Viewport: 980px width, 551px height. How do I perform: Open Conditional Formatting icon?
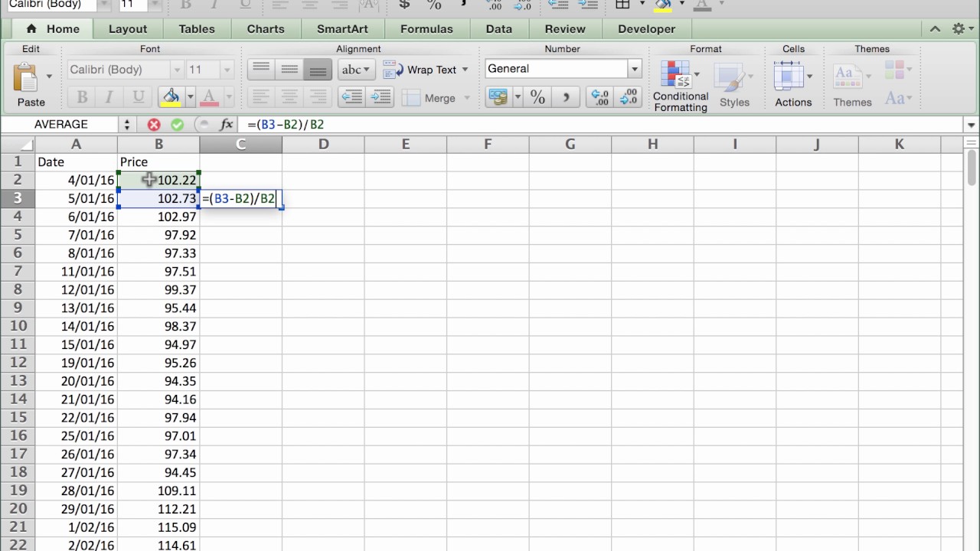coord(675,76)
